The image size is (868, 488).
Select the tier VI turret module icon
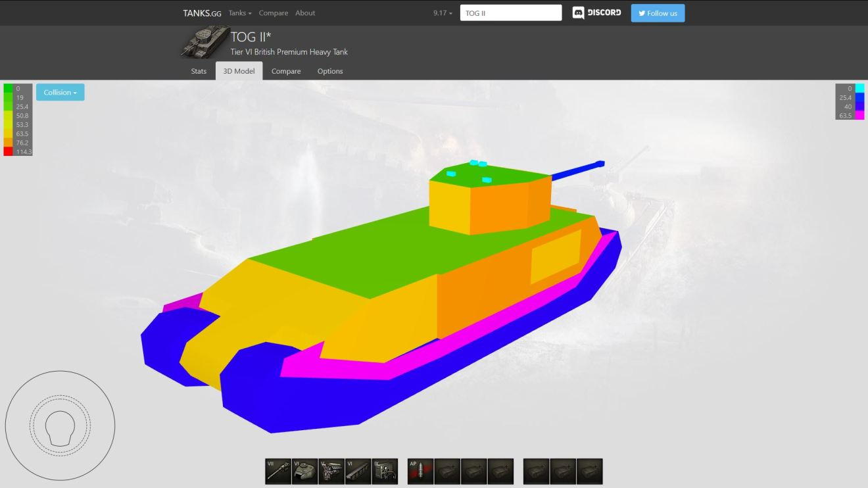305,472
